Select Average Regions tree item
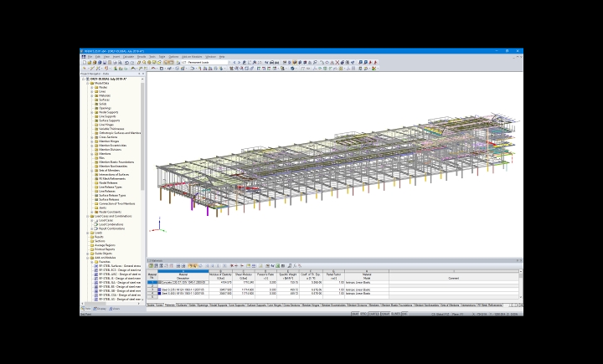This screenshot has height=364, width=603. pyautogui.click(x=105, y=245)
